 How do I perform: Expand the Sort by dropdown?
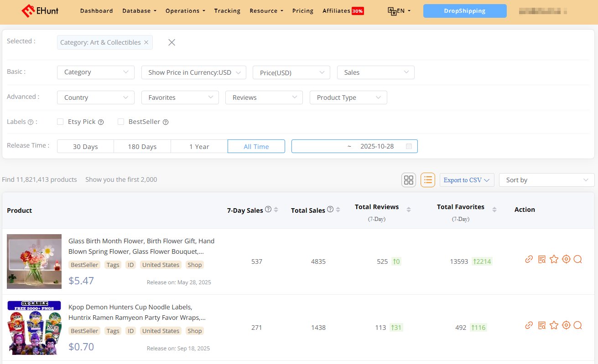pos(546,179)
